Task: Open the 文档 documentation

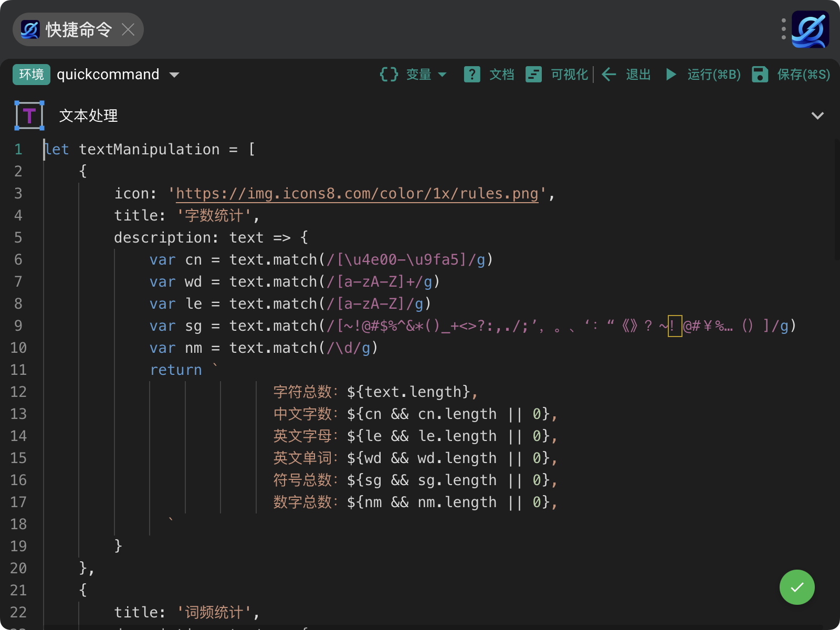Action: click(x=501, y=75)
